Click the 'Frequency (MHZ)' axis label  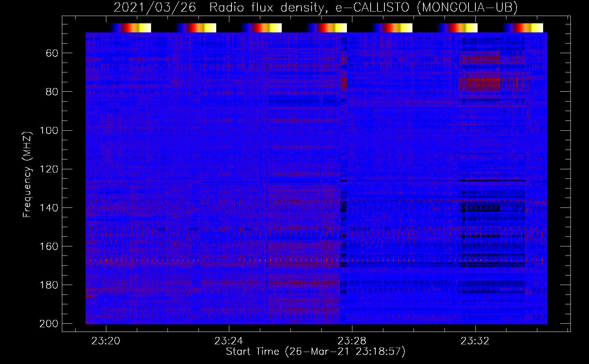(x=27, y=174)
